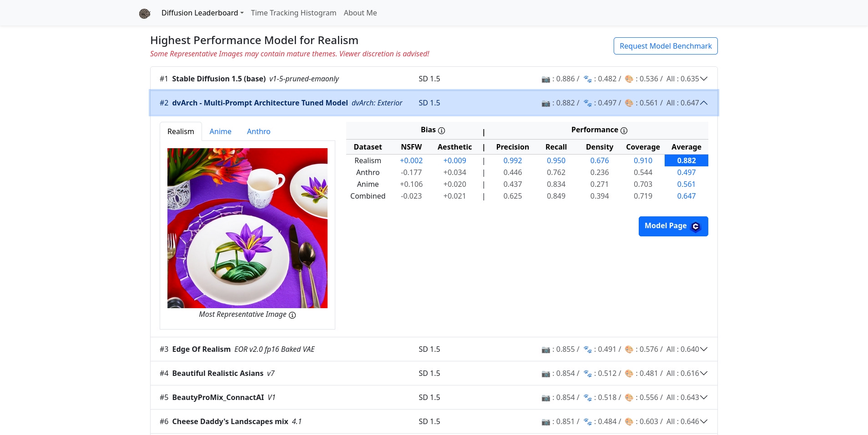Switch to the Anime tab
The width and height of the screenshot is (868, 435).
(x=220, y=131)
